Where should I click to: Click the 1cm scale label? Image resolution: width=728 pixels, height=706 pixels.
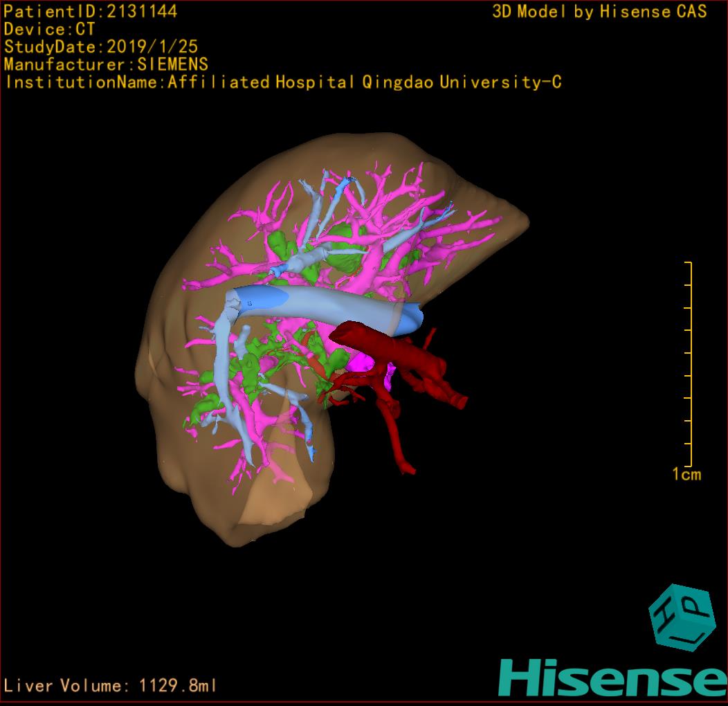coord(686,474)
